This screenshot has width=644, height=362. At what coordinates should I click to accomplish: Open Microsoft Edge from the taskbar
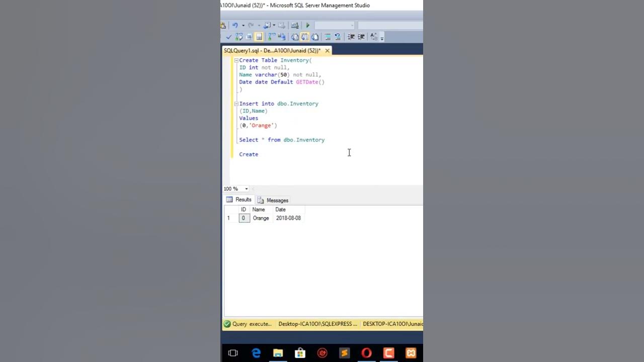tap(256, 353)
